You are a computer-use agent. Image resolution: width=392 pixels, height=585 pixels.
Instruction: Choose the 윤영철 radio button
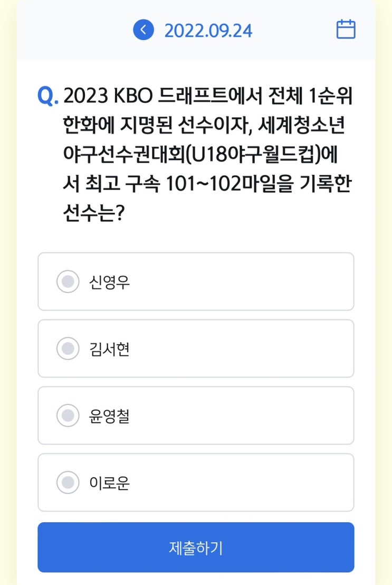point(68,416)
